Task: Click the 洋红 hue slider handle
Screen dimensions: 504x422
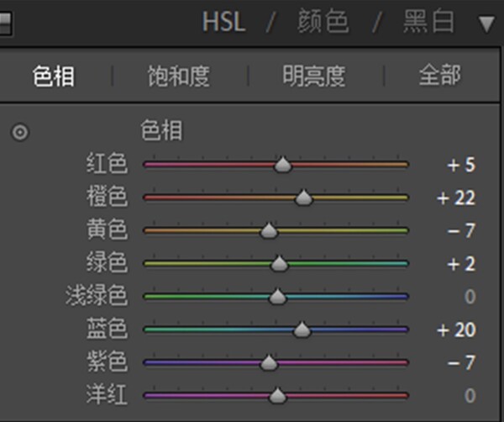Action: [277, 396]
